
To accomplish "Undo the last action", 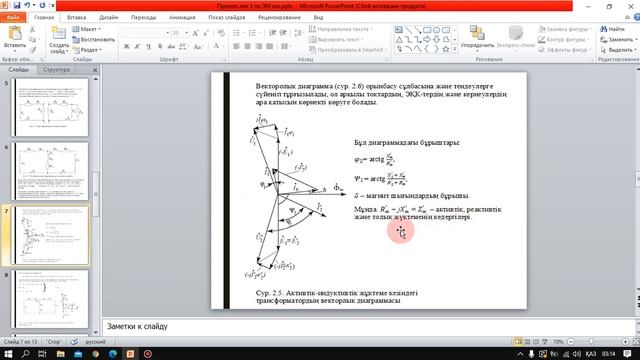I will (x=27, y=5).
